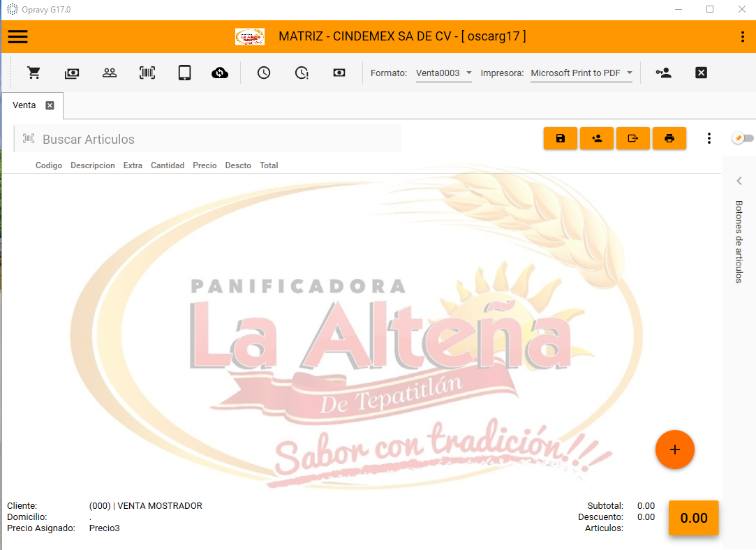Toggle the pin switch

click(x=743, y=138)
